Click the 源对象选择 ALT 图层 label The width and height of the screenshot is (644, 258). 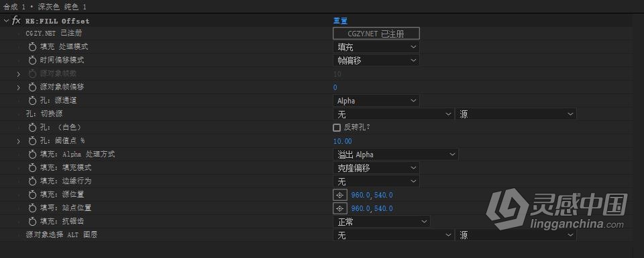point(62,235)
